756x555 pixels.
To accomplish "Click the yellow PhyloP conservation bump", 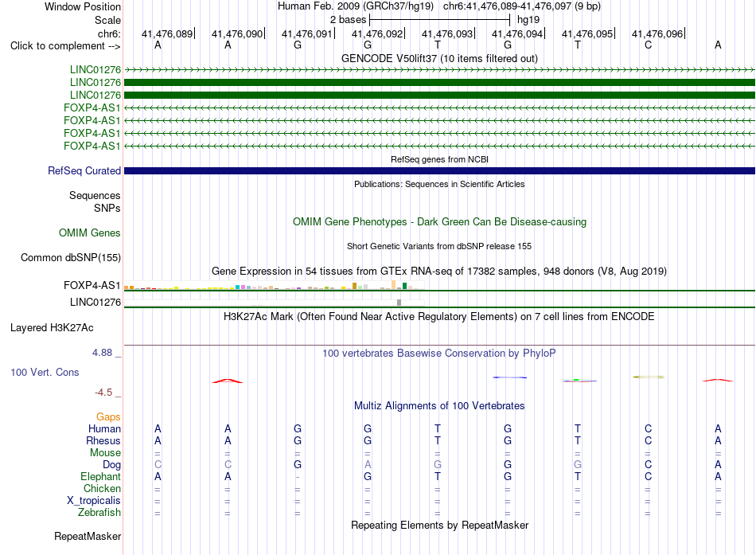I will (x=649, y=377).
